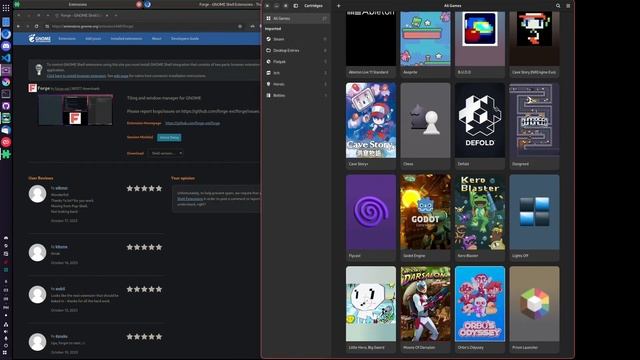Select the Steam source in the Cartridges sidebar
Image resolution: width=640 pixels, height=360 pixels.
pos(297,39)
